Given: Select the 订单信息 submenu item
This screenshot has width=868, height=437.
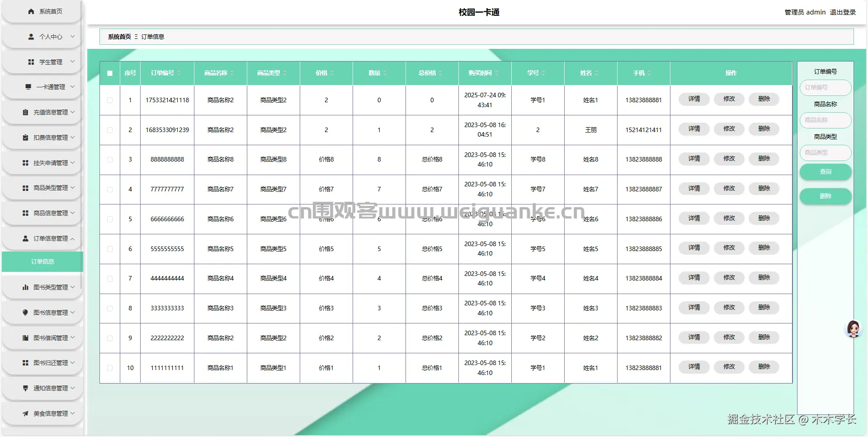Looking at the screenshot, I should click(42, 261).
